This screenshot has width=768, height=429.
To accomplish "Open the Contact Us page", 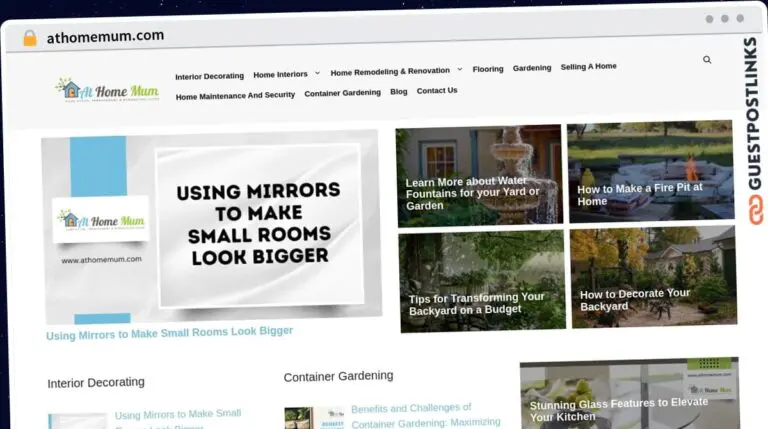I will pos(437,90).
